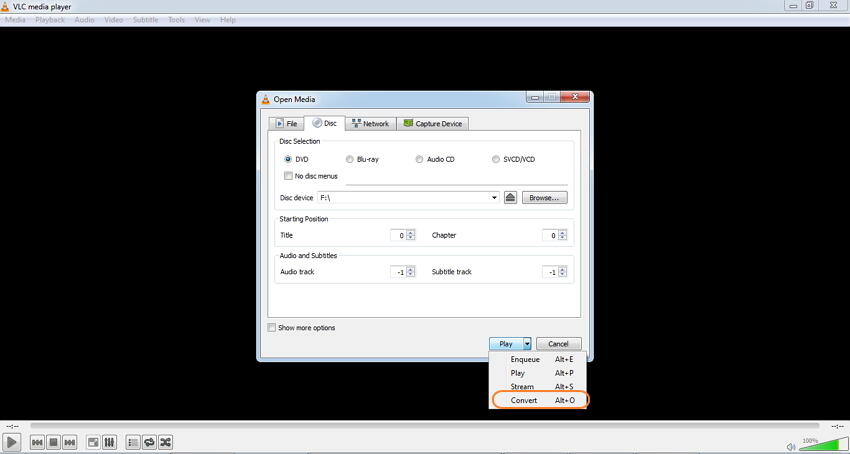Select the Blu-ray radio button

[x=350, y=159]
